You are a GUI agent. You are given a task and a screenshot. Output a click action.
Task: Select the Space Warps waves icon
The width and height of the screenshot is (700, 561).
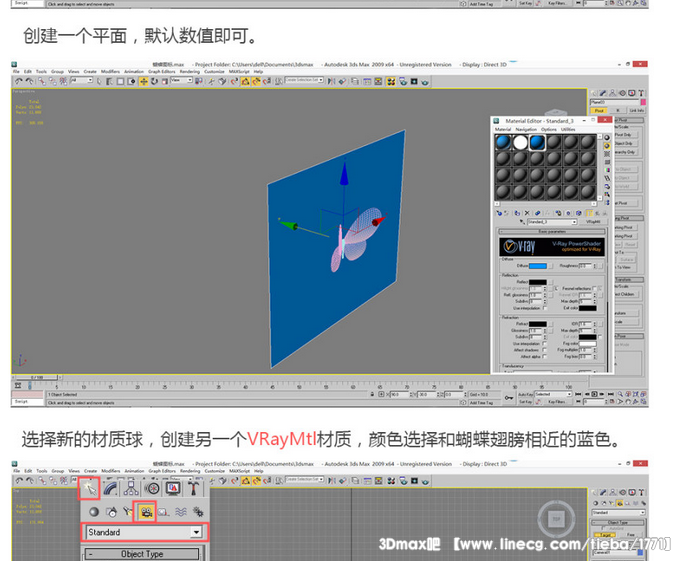[x=181, y=512]
